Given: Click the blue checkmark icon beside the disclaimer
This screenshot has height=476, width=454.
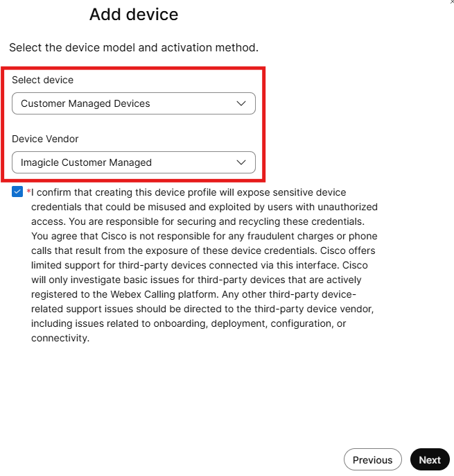Looking at the screenshot, I should (17, 192).
